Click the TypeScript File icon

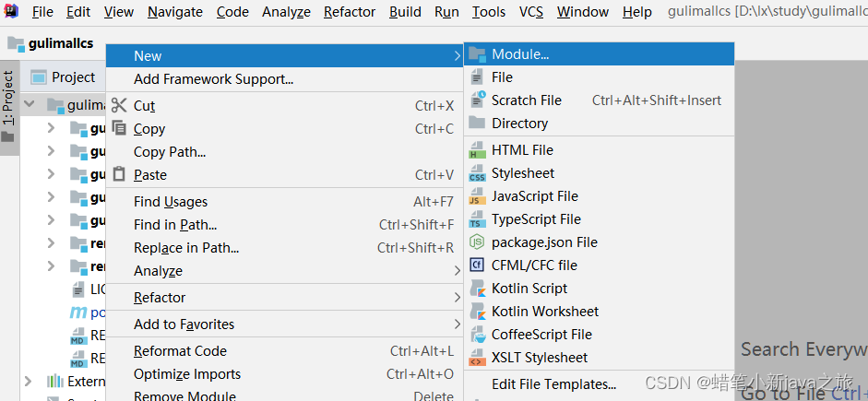point(477,219)
